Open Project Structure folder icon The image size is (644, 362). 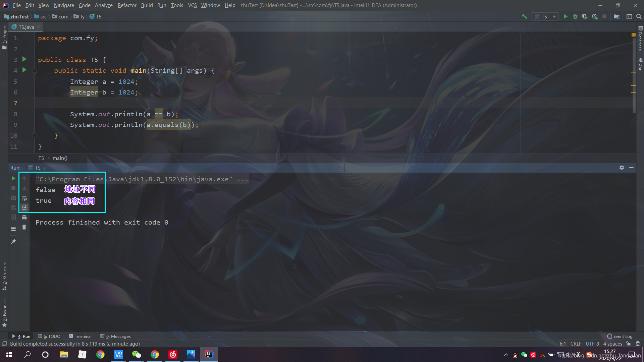click(617, 16)
